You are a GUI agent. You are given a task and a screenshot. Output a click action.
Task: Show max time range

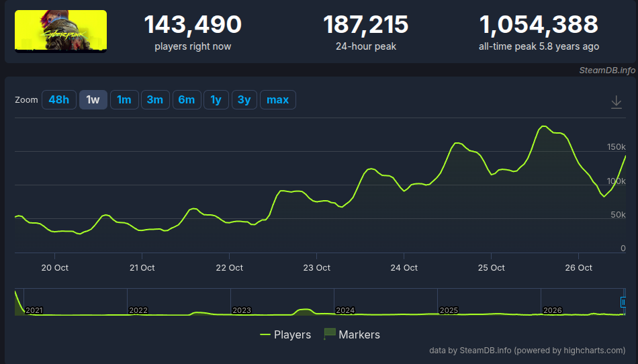[278, 99]
